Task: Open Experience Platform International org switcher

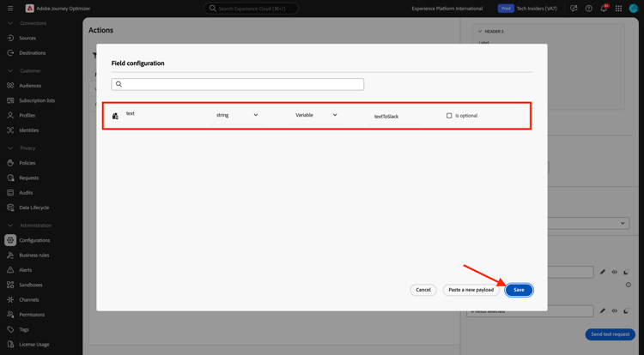Action: click(447, 9)
